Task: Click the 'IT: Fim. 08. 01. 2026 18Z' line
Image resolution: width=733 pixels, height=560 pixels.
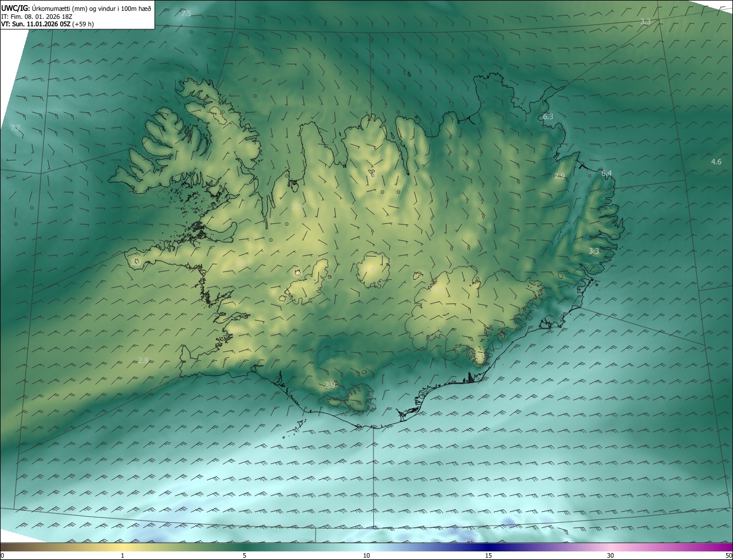Action: coord(37,17)
